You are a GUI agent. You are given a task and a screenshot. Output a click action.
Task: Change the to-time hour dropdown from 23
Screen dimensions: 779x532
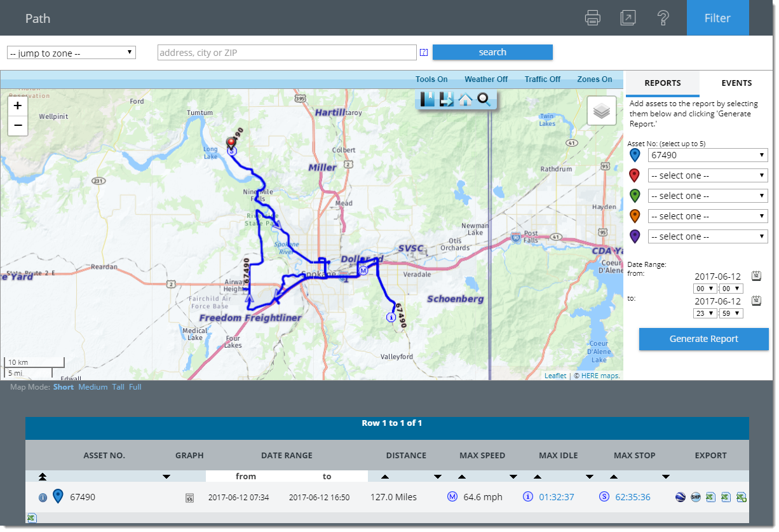[704, 313]
